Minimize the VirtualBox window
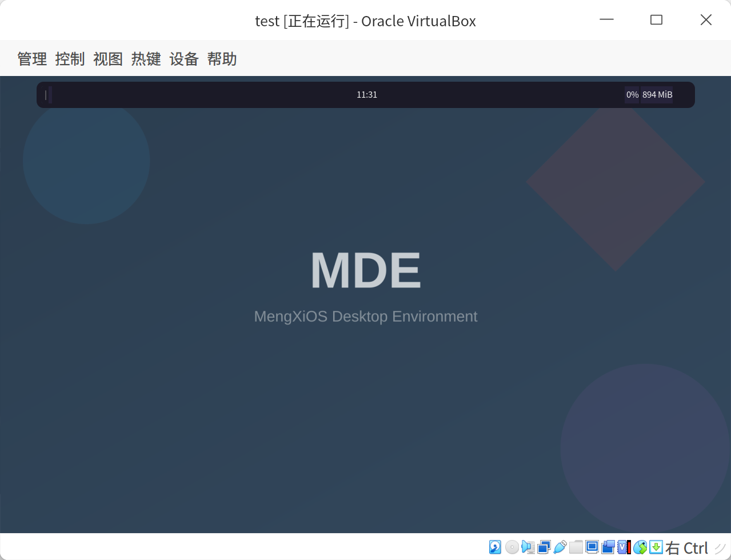This screenshot has height=560, width=731. click(606, 20)
